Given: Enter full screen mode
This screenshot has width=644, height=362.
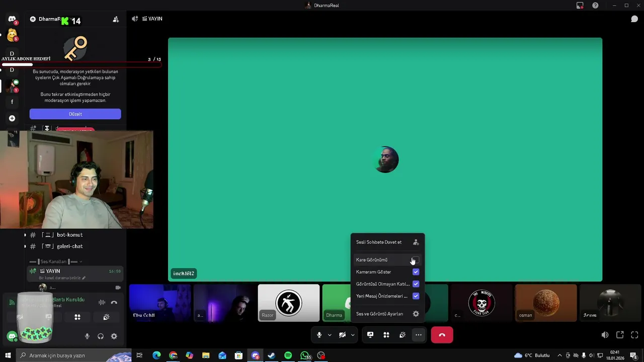Looking at the screenshot, I should 634,335.
